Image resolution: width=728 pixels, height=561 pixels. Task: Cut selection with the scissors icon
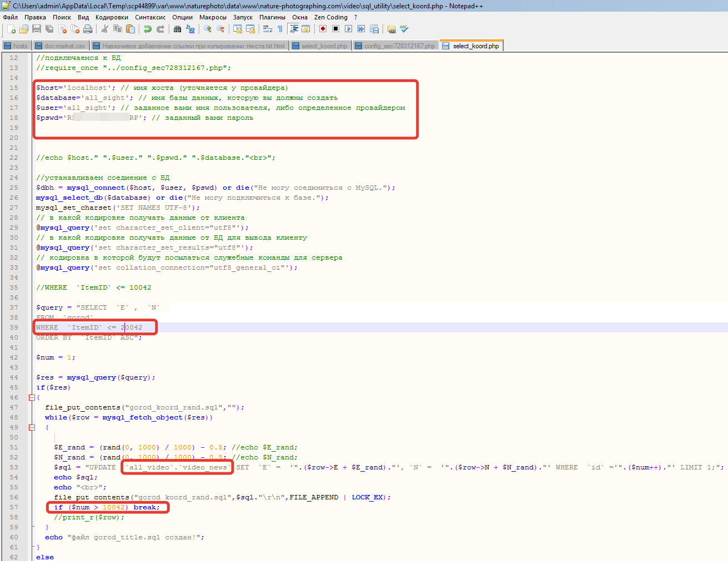(x=104, y=29)
